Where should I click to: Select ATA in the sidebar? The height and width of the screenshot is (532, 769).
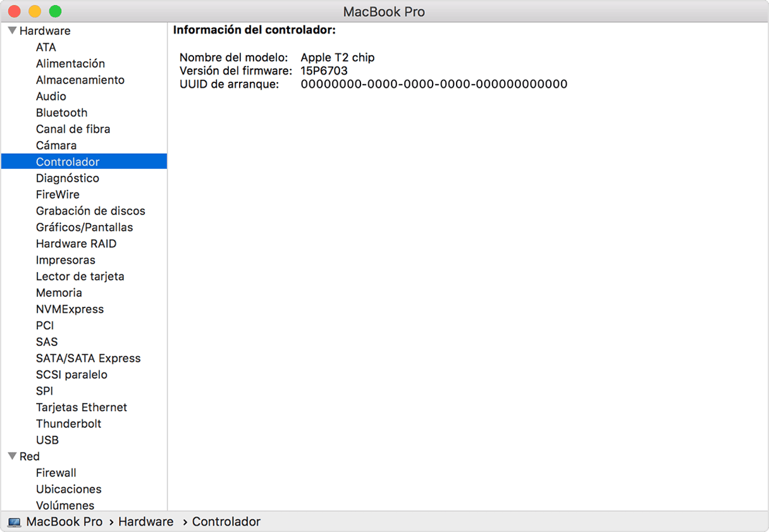pyautogui.click(x=46, y=47)
